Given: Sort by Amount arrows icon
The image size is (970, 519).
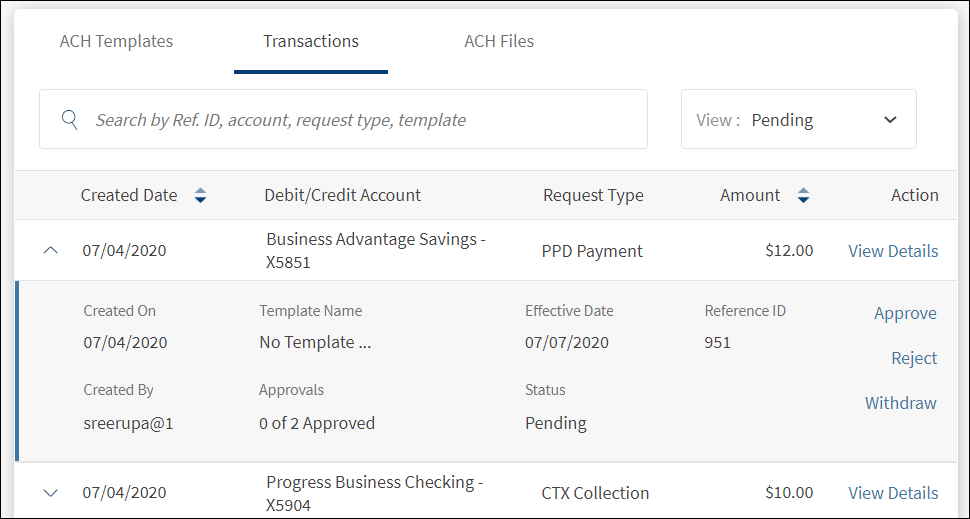Looking at the screenshot, I should 803,196.
